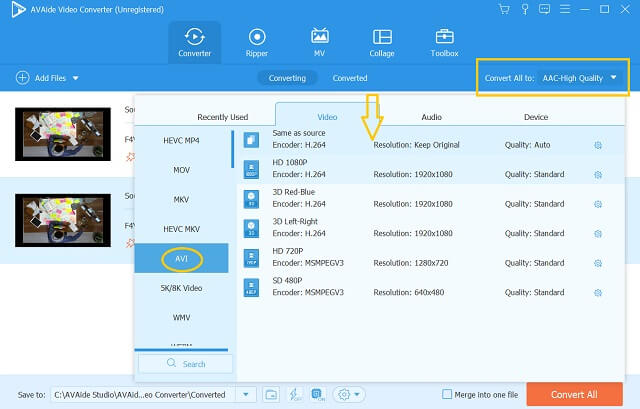Screen dimensions: 640x409
Task: Select 5K/8K Video format
Action: tap(181, 288)
